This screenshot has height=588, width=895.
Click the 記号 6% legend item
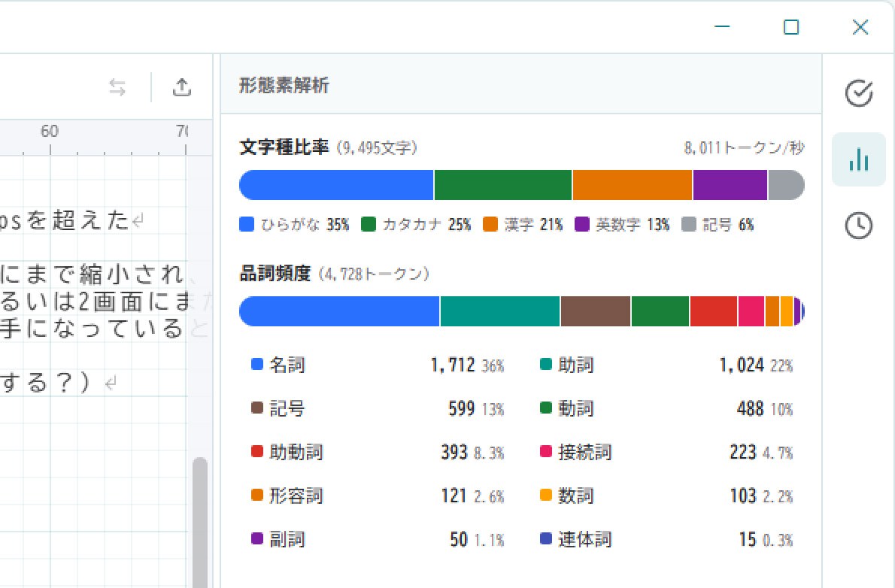coord(718,224)
